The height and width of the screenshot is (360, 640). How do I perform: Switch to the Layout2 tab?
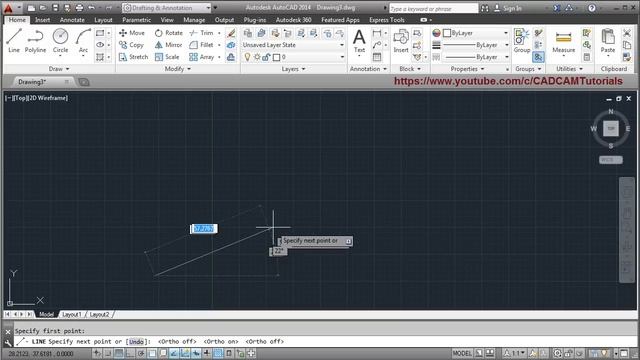(99, 314)
